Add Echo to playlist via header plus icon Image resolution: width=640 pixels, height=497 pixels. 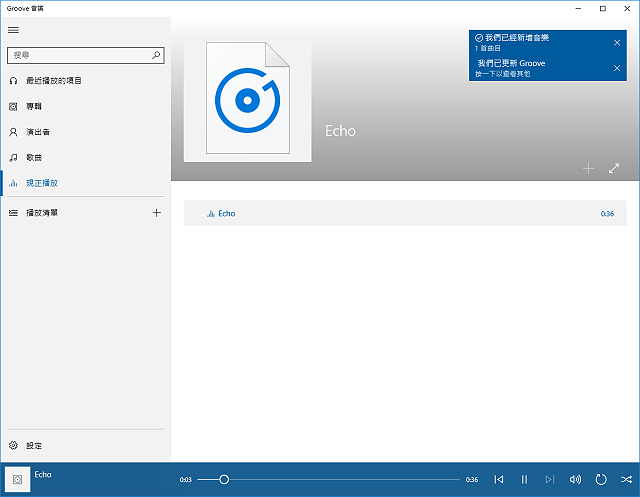[x=588, y=169]
